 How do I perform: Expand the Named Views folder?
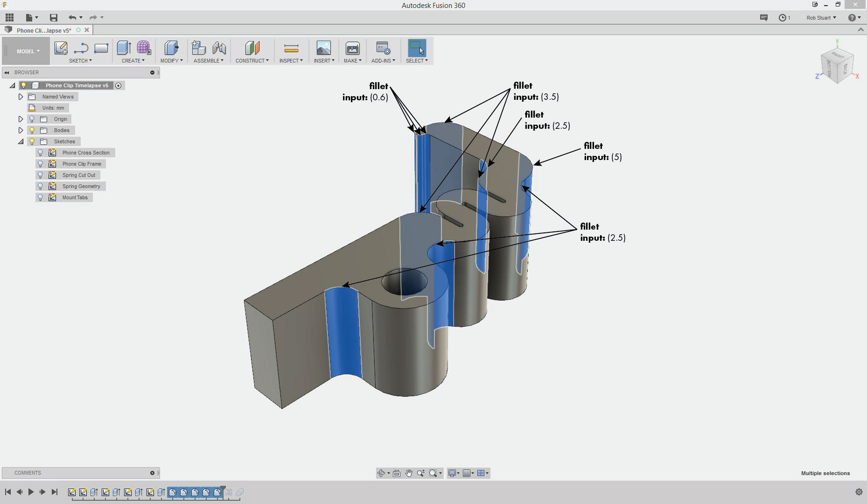tap(21, 97)
